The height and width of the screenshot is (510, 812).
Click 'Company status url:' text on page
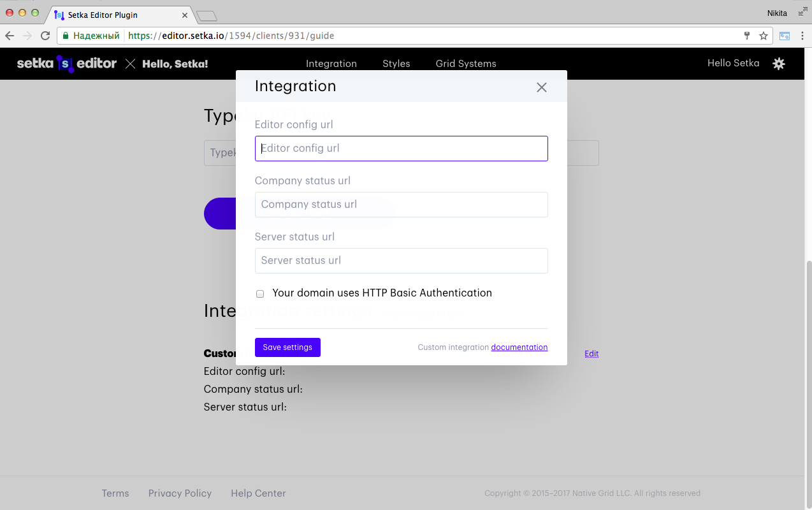[253, 389]
